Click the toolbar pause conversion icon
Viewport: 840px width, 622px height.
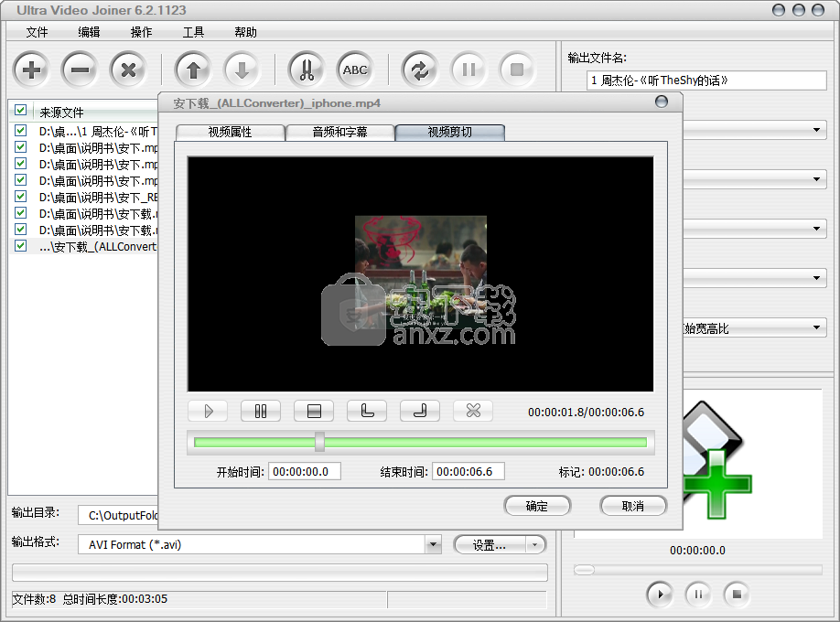[x=468, y=70]
